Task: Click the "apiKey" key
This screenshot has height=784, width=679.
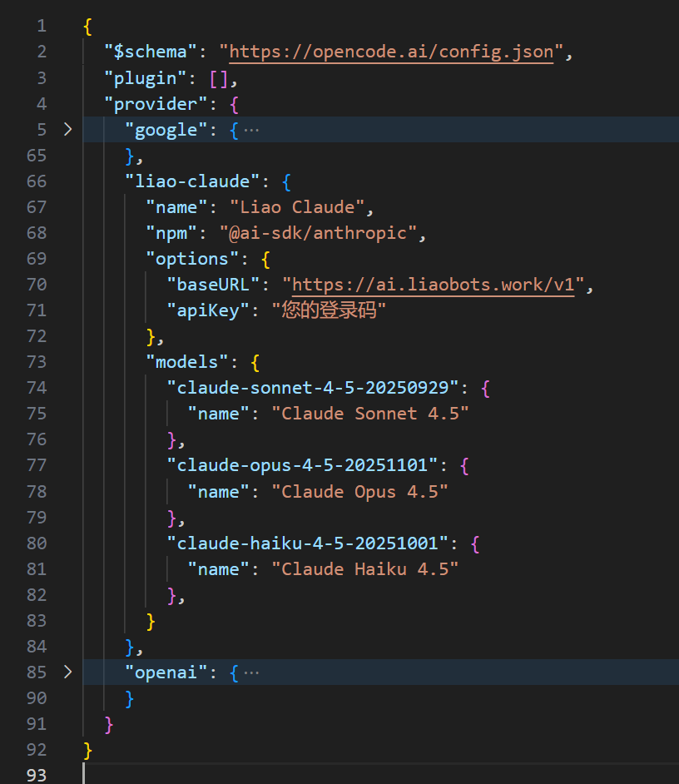Action: (208, 310)
